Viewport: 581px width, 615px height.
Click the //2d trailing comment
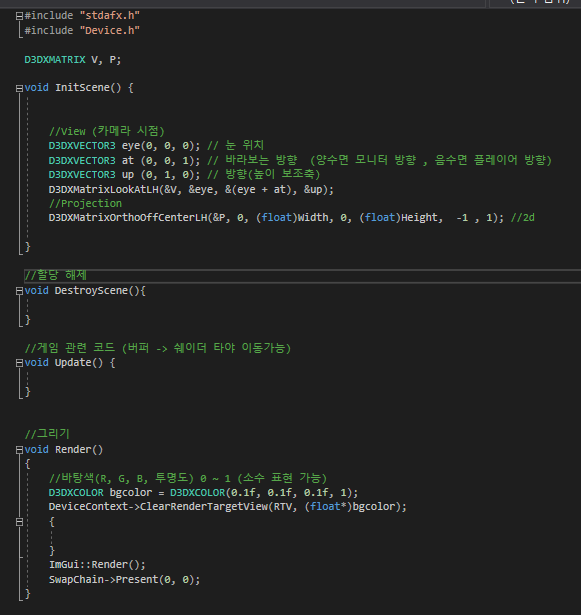tap(523, 218)
